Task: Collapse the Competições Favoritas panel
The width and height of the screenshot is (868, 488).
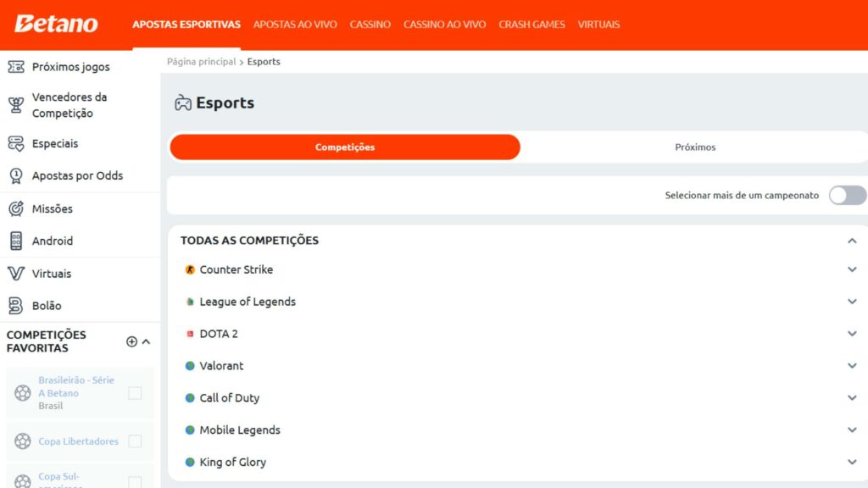Action: point(146,341)
